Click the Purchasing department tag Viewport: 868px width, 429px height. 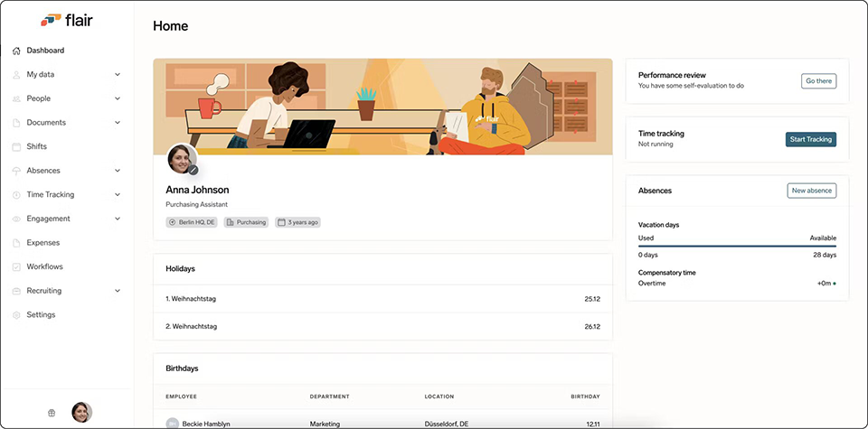(x=246, y=222)
